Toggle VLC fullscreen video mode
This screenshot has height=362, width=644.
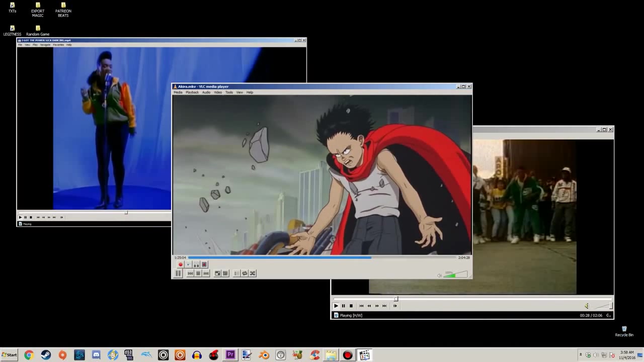tap(217, 274)
